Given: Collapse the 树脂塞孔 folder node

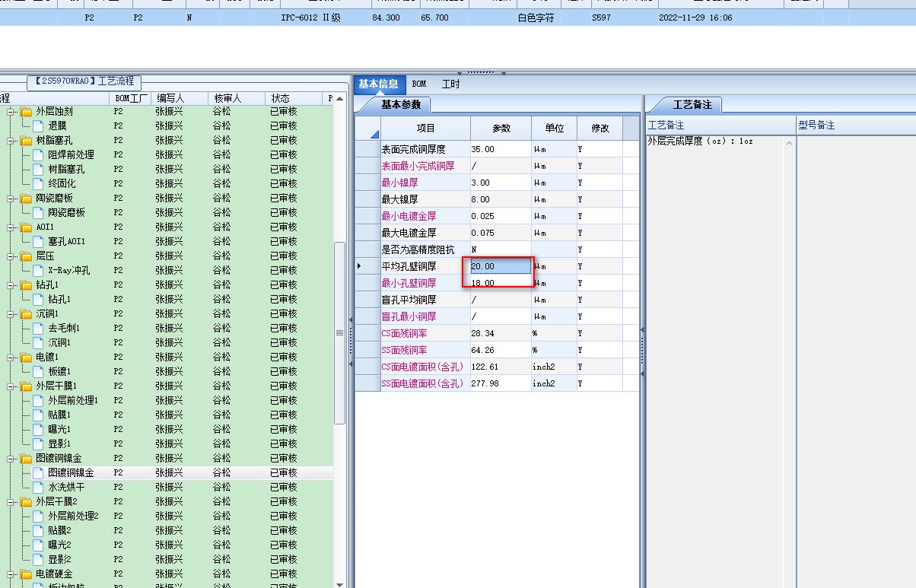Looking at the screenshot, I should tap(11, 141).
